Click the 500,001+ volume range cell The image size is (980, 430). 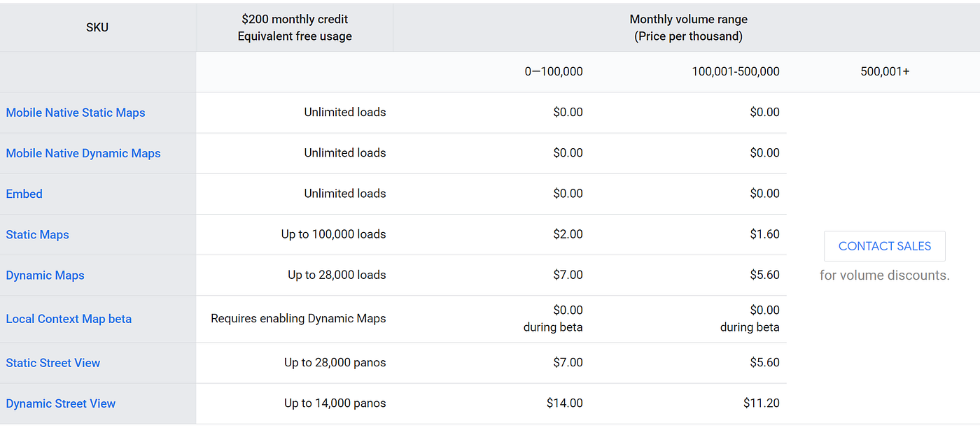pyautogui.click(x=885, y=71)
